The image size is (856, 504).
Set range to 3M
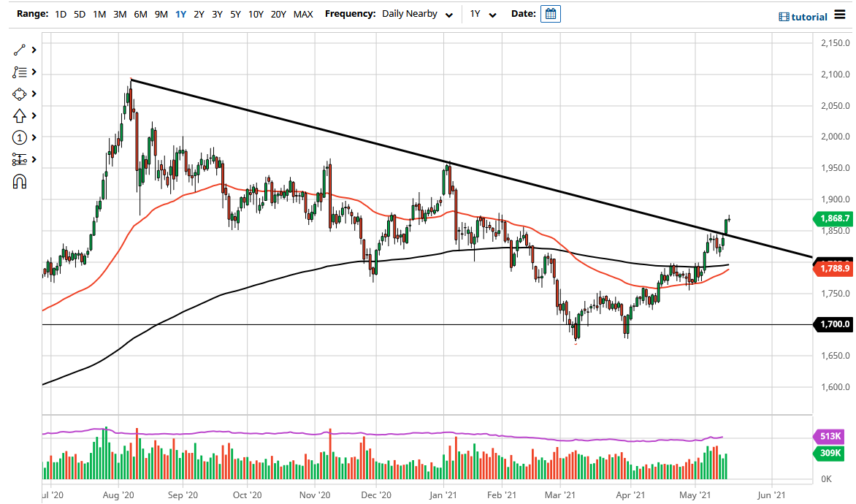pos(120,14)
